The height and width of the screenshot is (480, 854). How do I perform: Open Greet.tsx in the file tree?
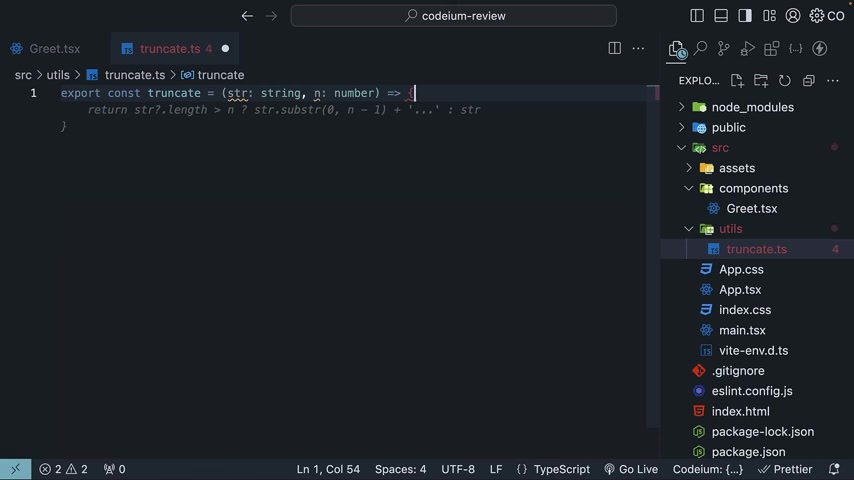click(757, 209)
